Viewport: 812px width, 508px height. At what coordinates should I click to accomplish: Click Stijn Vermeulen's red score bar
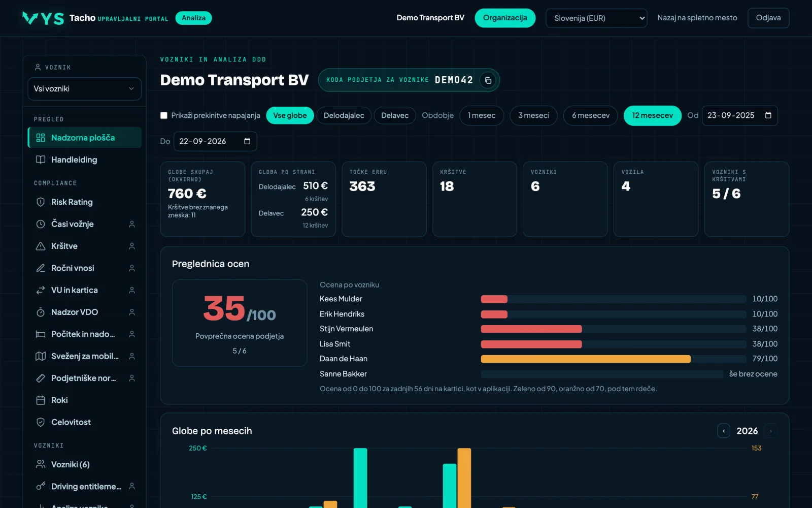(x=531, y=329)
